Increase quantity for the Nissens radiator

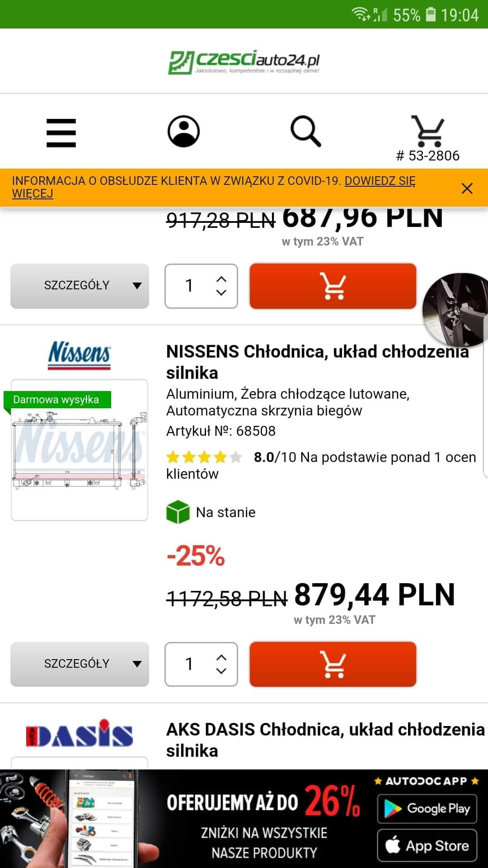221,658
